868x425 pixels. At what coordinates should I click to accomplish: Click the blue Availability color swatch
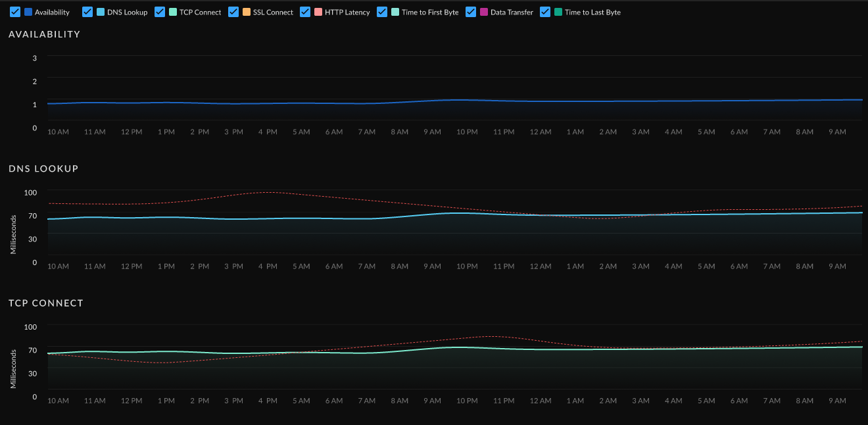point(28,12)
